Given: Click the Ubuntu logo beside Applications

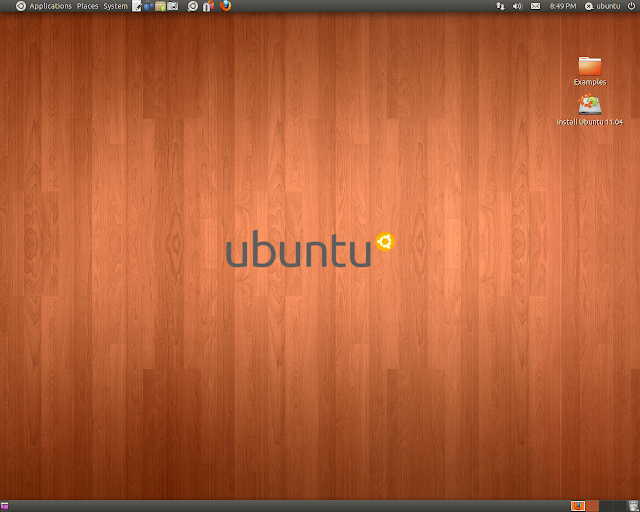Looking at the screenshot, I should click(21, 6).
